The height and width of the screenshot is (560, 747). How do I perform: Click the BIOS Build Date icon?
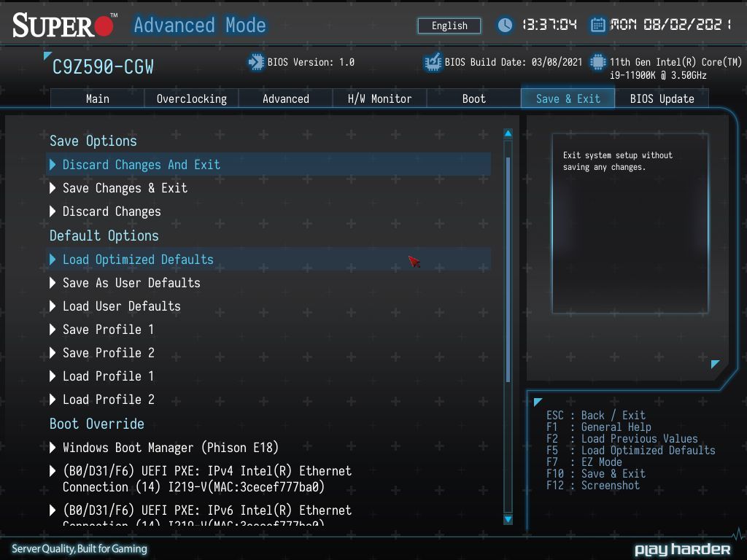tap(433, 63)
